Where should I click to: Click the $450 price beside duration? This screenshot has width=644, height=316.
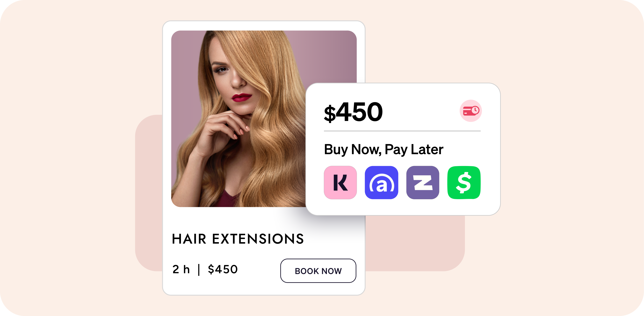(223, 269)
